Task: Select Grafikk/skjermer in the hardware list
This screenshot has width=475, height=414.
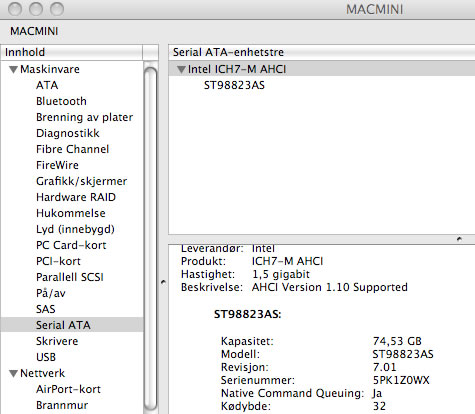Action: pos(81,181)
